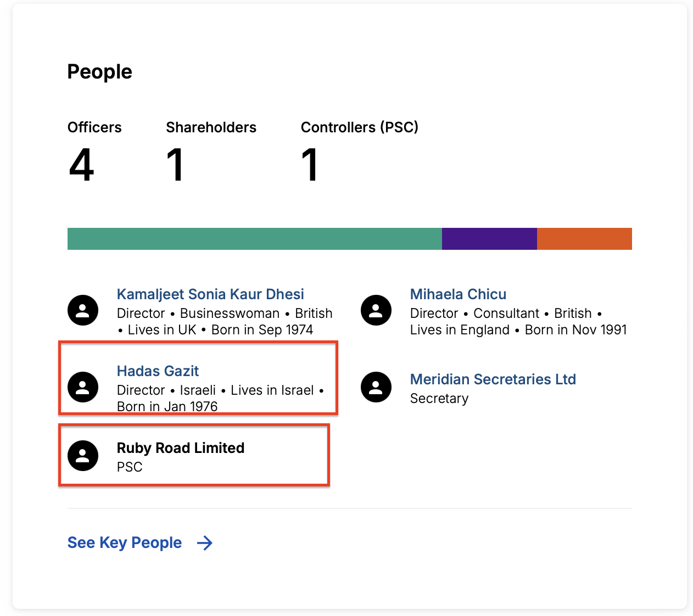Click the purple segment of the bar

pyautogui.click(x=489, y=239)
